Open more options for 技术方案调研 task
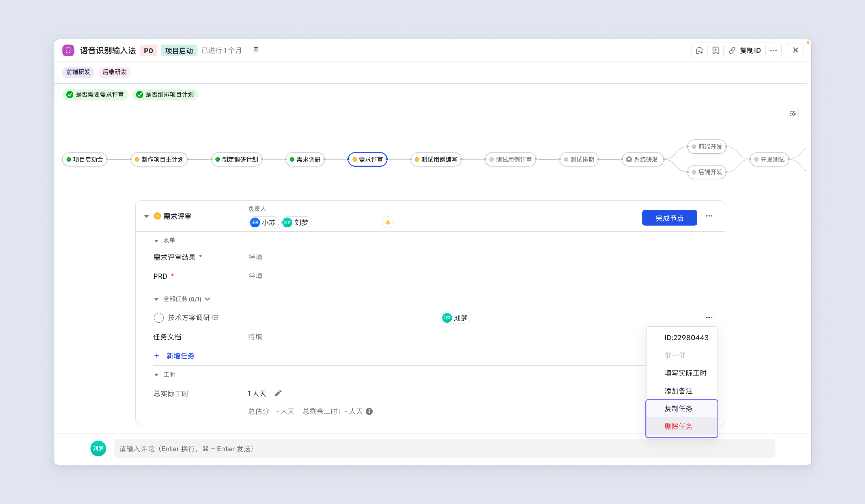Viewport: 865px width, 504px height. click(x=709, y=318)
